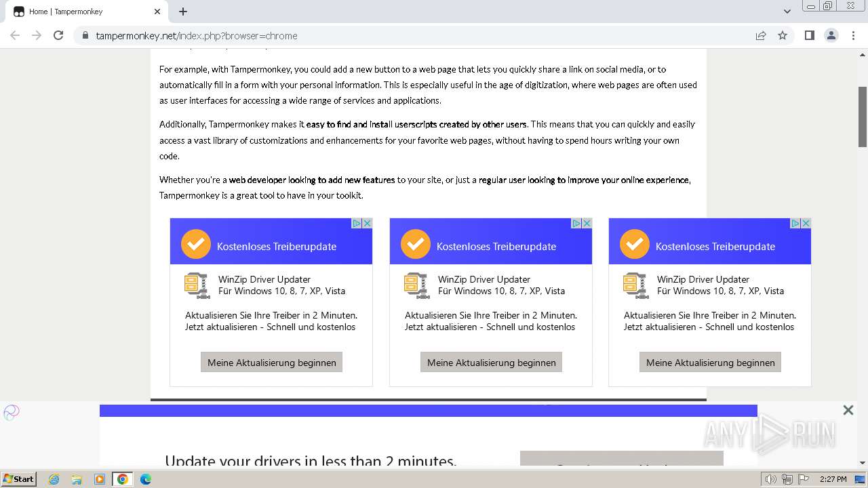Viewport: 868px width, 488px height.
Task: Click third Meine Aktualisierung beginnen button
Action: [x=710, y=362]
